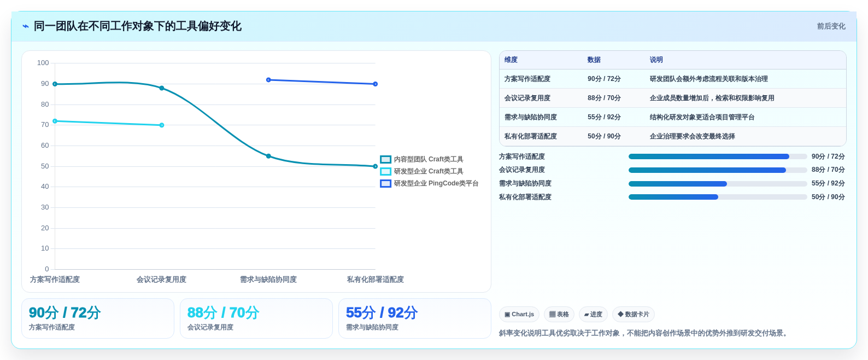The width and height of the screenshot is (868, 360).
Task: Click legend label 研发型企业 PingCode类平台
Action: [436, 183]
